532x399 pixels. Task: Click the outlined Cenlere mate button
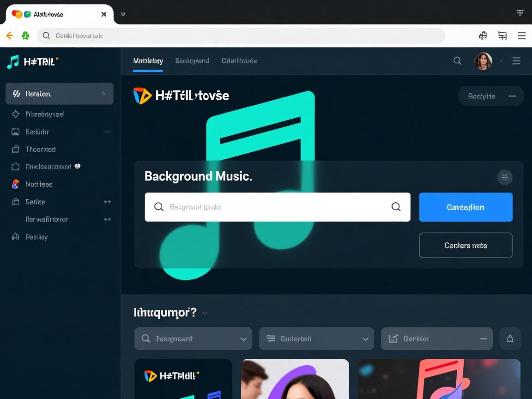tap(465, 245)
